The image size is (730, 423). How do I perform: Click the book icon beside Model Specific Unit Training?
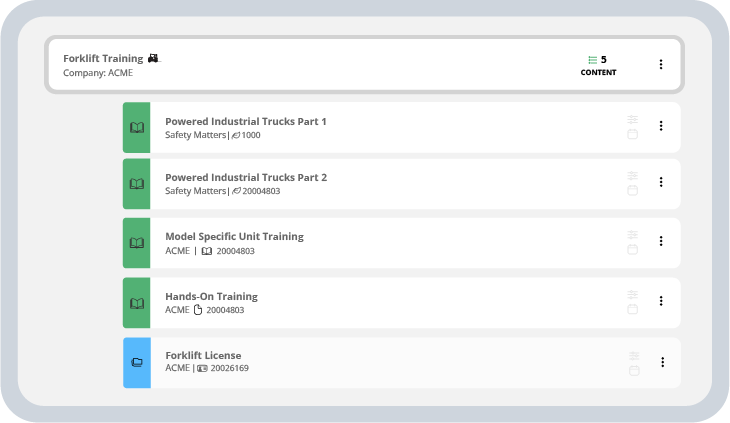coord(137,243)
